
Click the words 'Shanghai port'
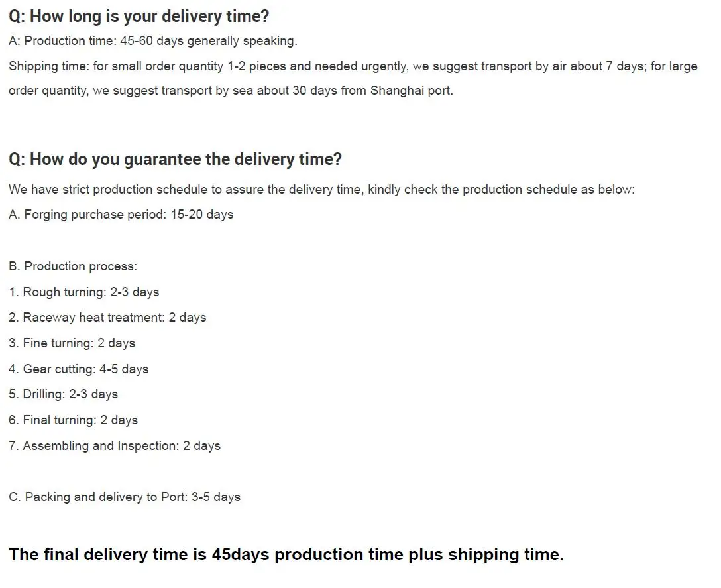pyautogui.click(x=410, y=91)
